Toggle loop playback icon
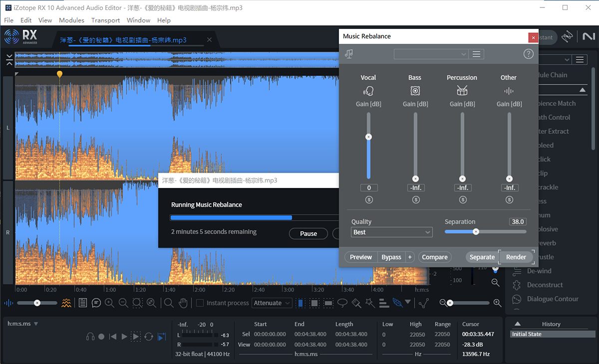Image resolution: width=599 pixels, height=364 pixels. click(149, 337)
